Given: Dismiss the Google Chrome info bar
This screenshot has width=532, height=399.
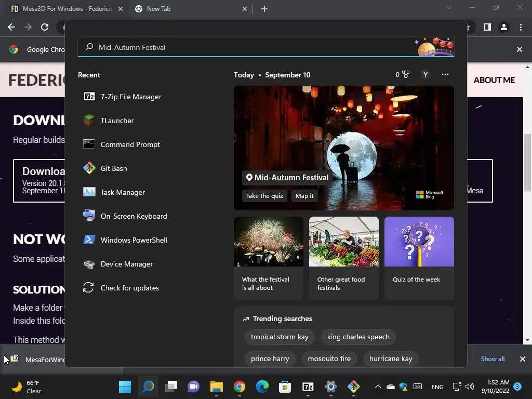Looking at the screenshot, I should pos(520,49).
